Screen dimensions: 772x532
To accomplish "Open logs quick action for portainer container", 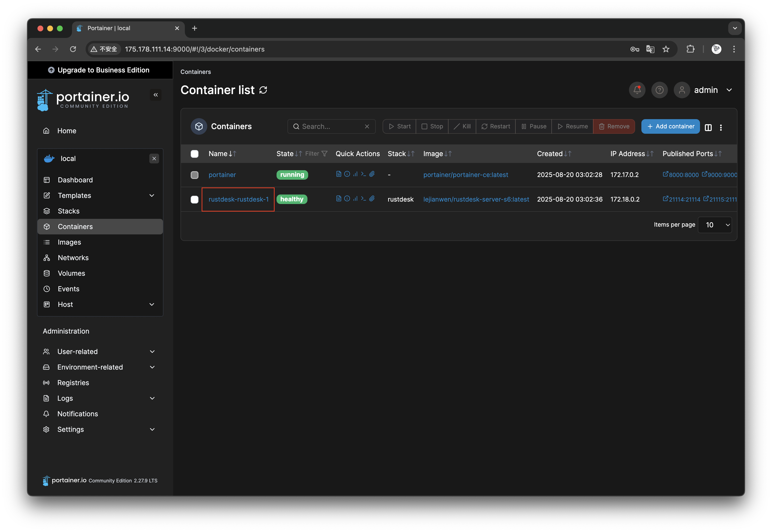I will click(x=339, y=174).
